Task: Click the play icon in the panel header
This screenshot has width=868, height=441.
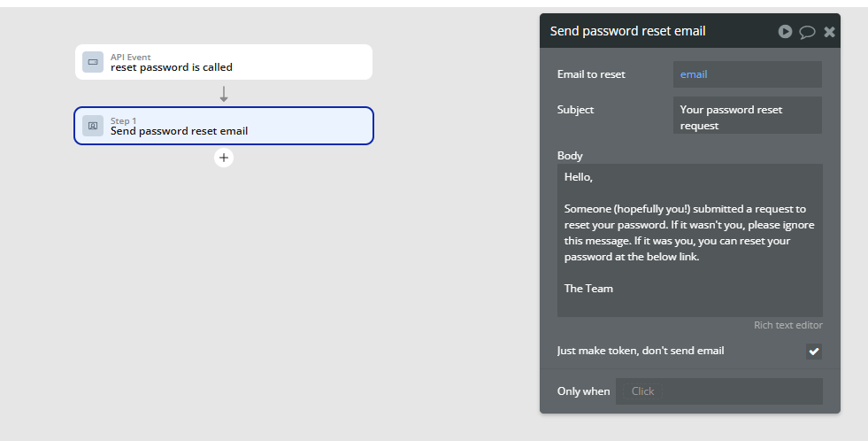Action: [785, 32]
